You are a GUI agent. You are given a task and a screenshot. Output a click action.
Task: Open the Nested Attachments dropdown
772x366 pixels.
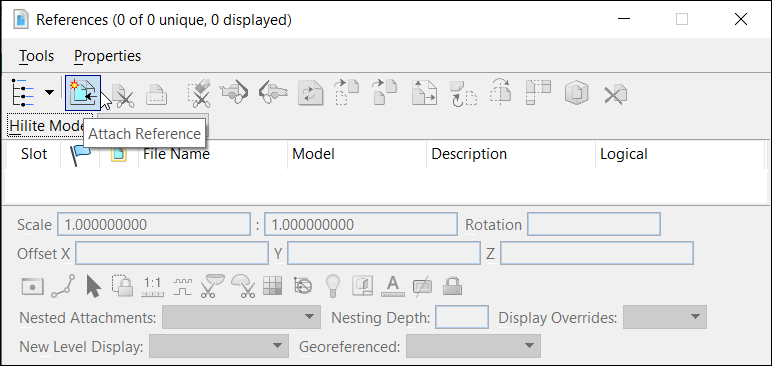point(241,317)
